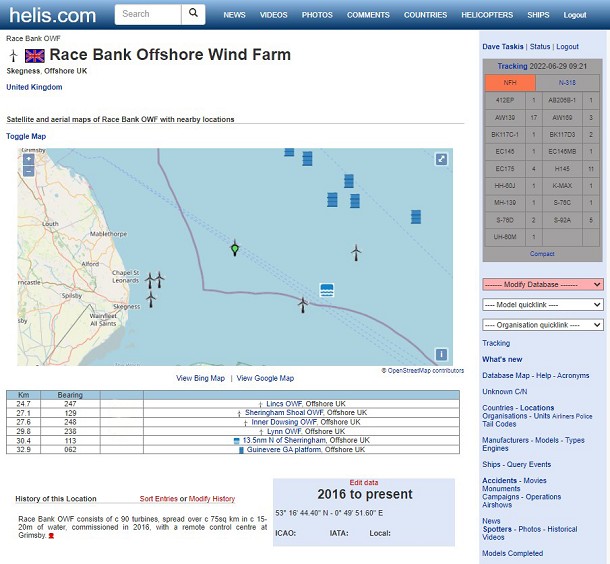Open Acronyms link
The height and width of the screenshot is (564, 610).
click(x=573, y=375)
